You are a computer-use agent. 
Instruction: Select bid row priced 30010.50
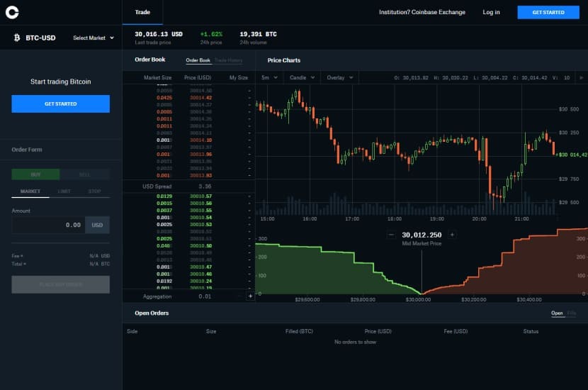pyautogui.click(x=189, y=245)
